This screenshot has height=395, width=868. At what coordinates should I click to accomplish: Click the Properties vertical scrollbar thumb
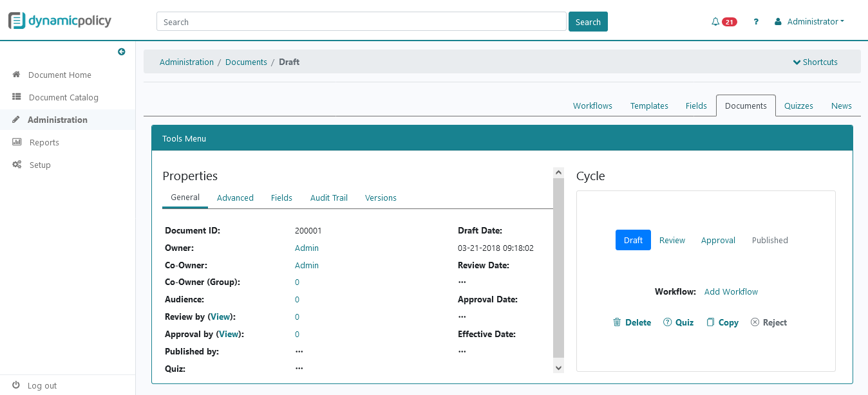point(558,268)
